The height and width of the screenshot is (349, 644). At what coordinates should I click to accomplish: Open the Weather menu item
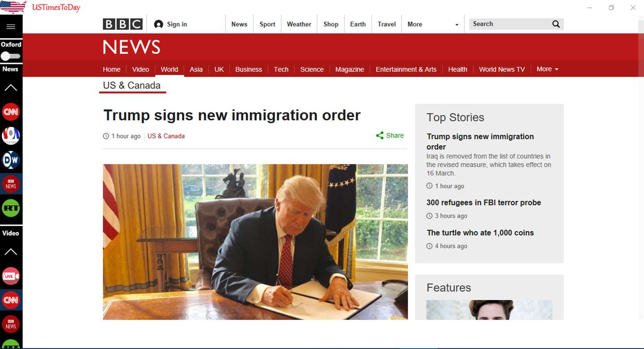[299, 24]
